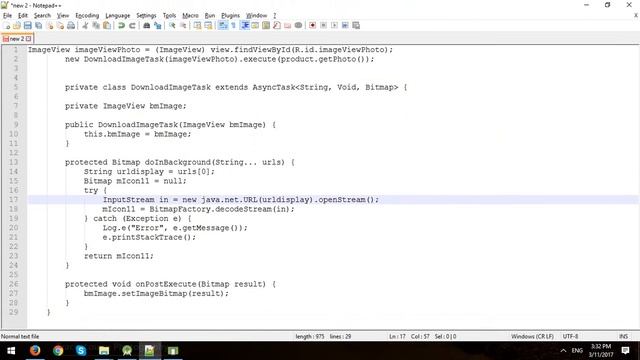Screen dimensions: 640x360
Task: Click the Stop Recording macro icon
Action: [323, 25]
